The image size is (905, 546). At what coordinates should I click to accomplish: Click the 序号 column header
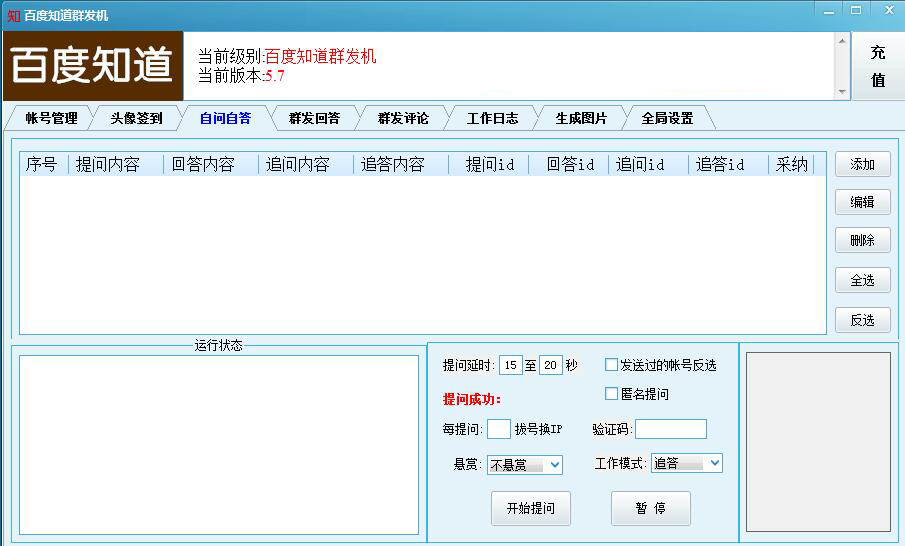pos(43,164)
